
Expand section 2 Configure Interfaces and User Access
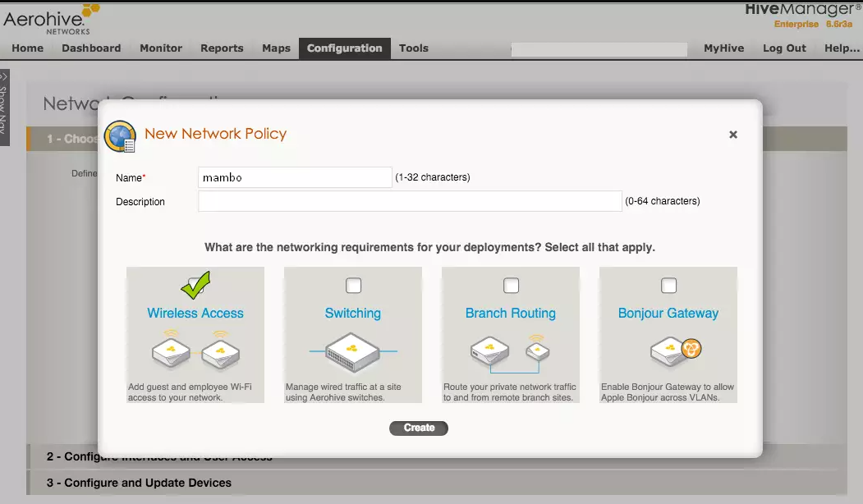click(437, 456)
